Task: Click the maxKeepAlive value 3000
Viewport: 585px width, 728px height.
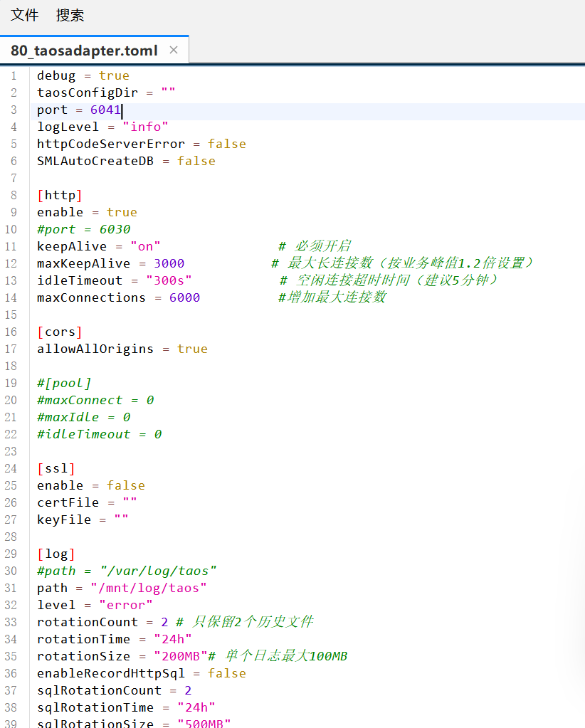Action: [x=169, y=263]
